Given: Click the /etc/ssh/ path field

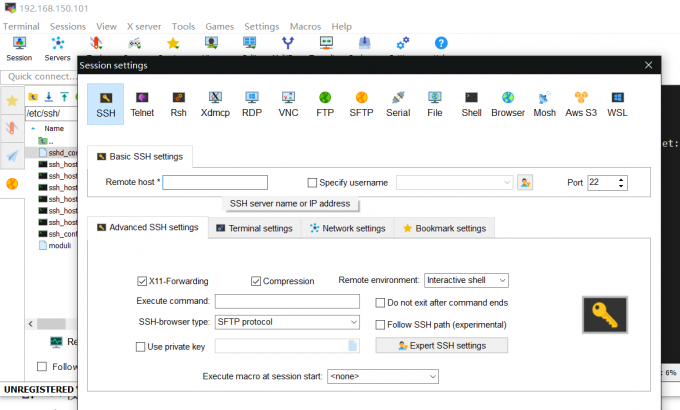Looking at the screenshot, I should pyautogui.click(x=51, y=113).
